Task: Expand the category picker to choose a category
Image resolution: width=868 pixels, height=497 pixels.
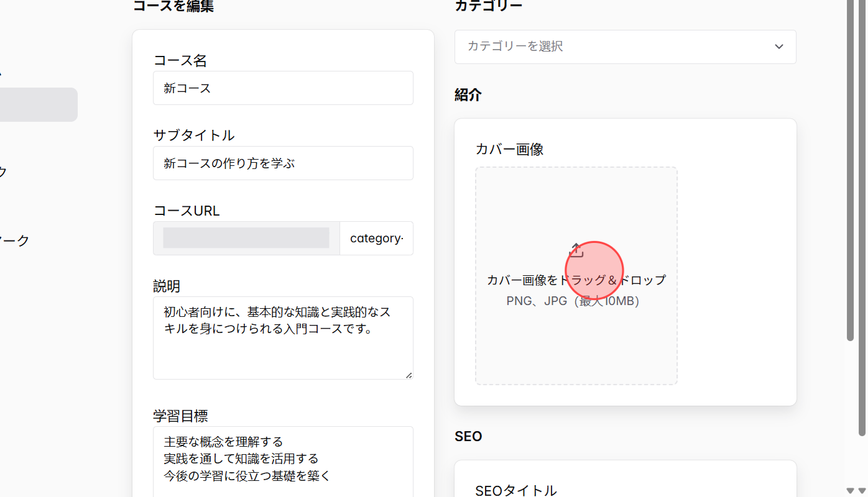Action: [x=626, y=47]
